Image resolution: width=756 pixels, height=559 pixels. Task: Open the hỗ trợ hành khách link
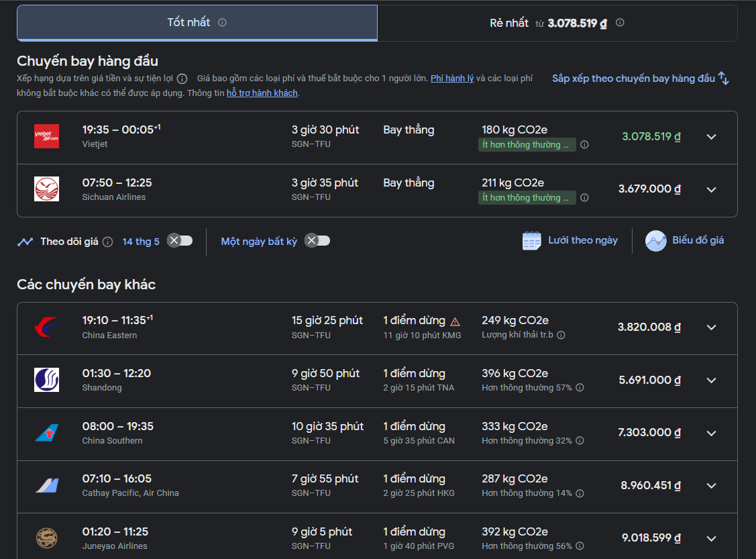point(262,93)
